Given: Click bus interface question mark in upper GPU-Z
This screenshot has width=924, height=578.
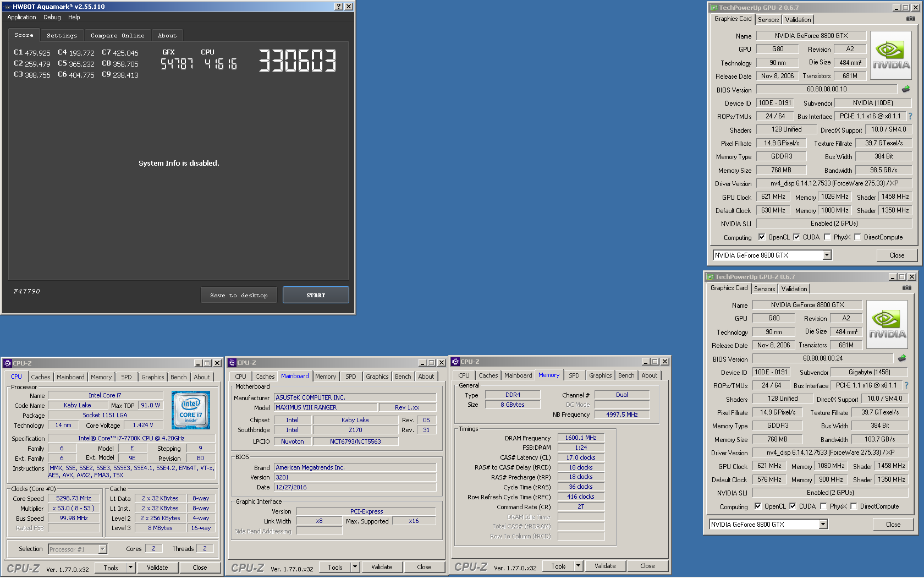Looking at the screenshot, I should coord(910,116).
